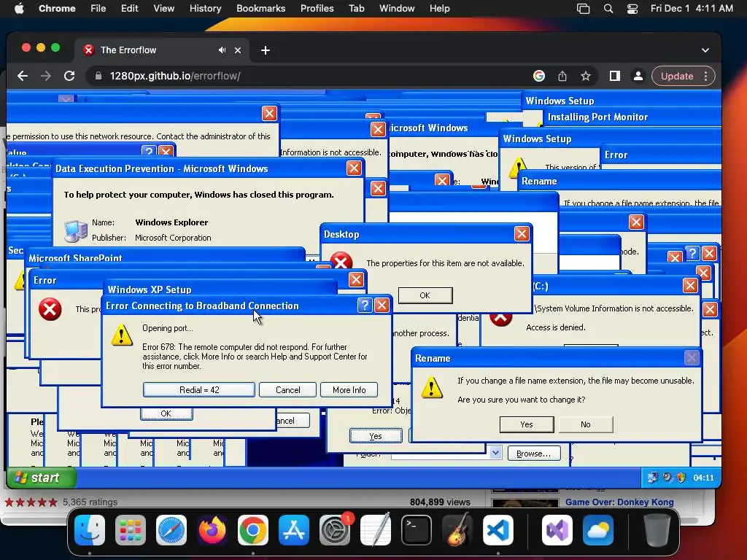Image resolution: width=747 pixels, height=560 pixels.
Task: Click the XP start button
Action: coord(42,478)
